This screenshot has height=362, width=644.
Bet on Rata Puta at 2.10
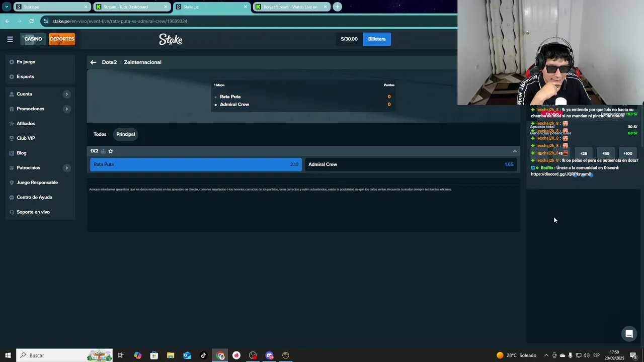[x=196, y=164]
